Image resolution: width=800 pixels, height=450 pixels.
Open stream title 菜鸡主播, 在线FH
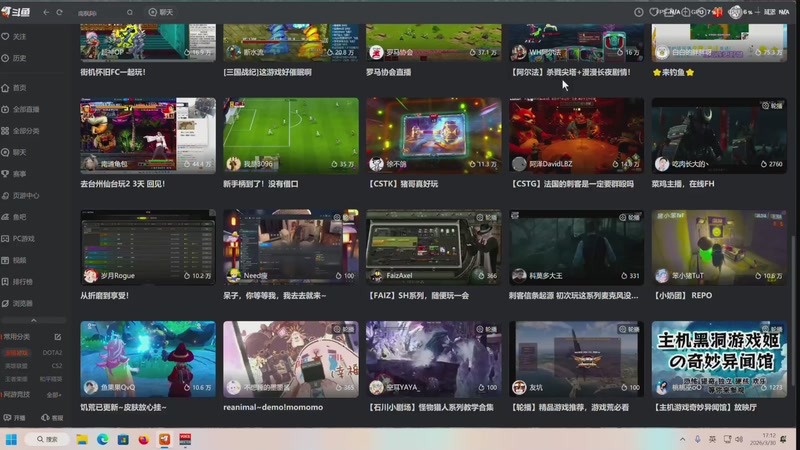click(683, 184)
